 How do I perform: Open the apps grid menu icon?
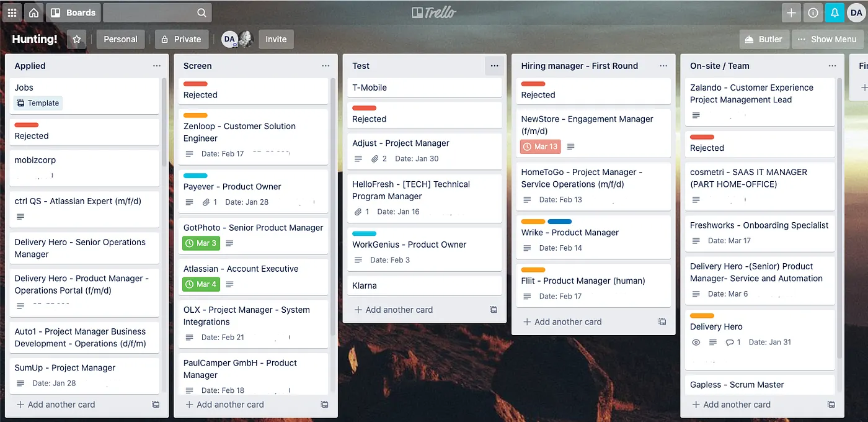coord(12,12)
